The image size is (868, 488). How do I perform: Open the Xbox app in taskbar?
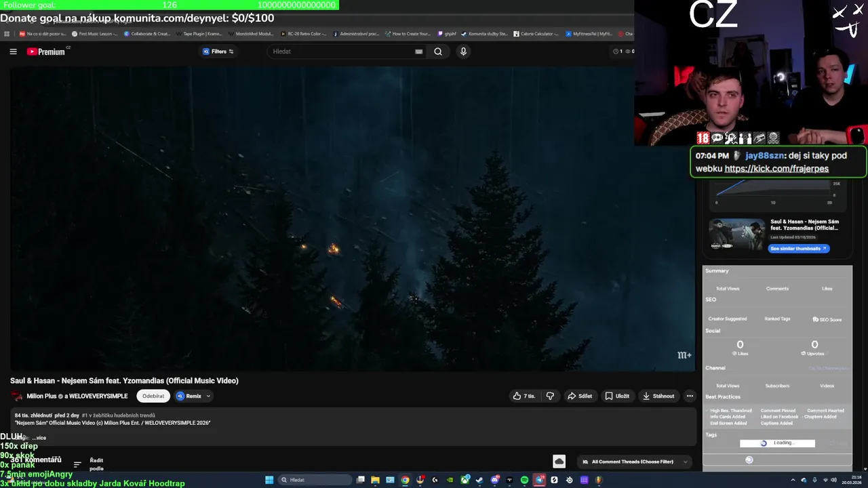click(465, 480)
